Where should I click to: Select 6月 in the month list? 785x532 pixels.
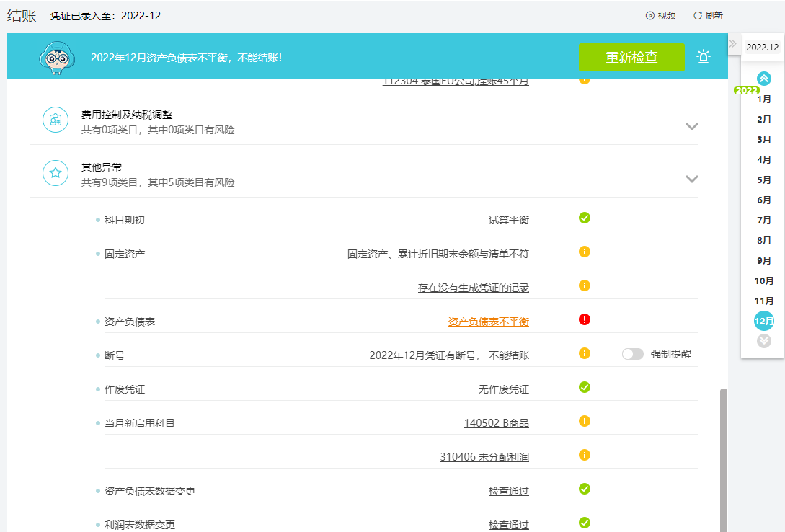764,200
